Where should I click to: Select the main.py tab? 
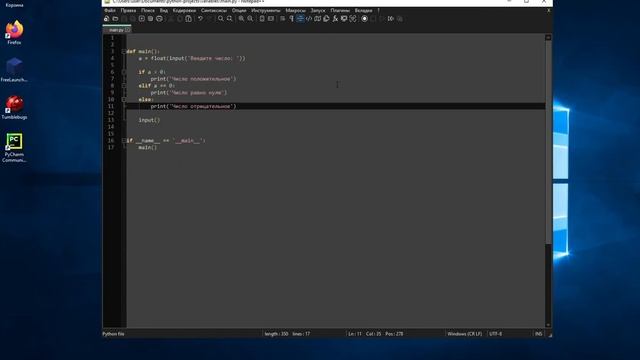point(116,30)
